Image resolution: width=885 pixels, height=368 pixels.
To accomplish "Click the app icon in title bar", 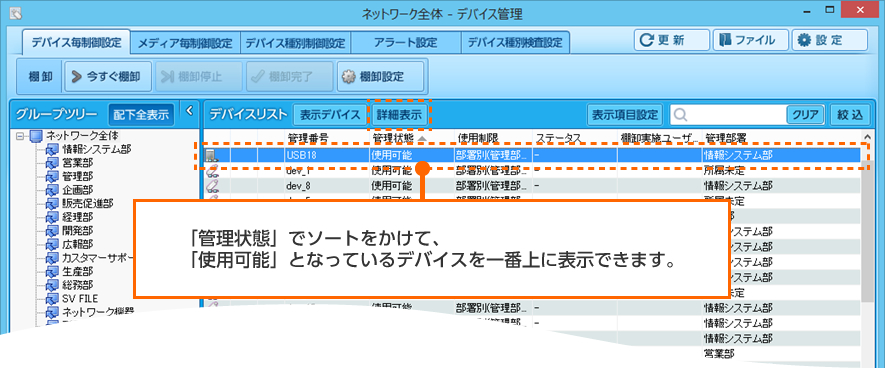I will pos(15,11).
